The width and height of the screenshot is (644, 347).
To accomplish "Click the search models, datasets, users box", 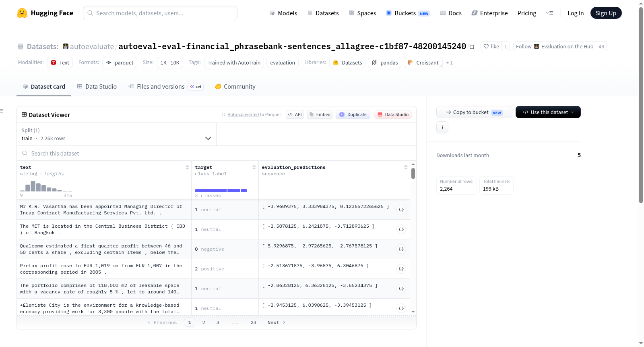I will click(160, 13).
